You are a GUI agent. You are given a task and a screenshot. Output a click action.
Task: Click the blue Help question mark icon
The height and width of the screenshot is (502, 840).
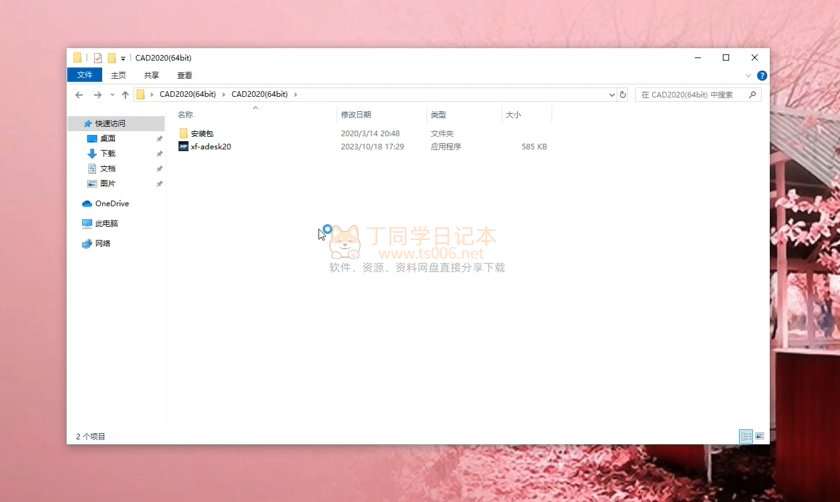pyautogui.click(x=763, y=75)
